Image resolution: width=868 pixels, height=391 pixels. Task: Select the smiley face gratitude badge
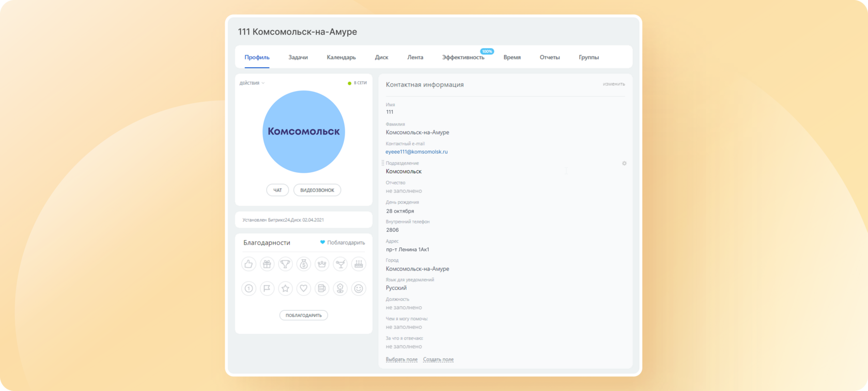(x=359, y=289)
